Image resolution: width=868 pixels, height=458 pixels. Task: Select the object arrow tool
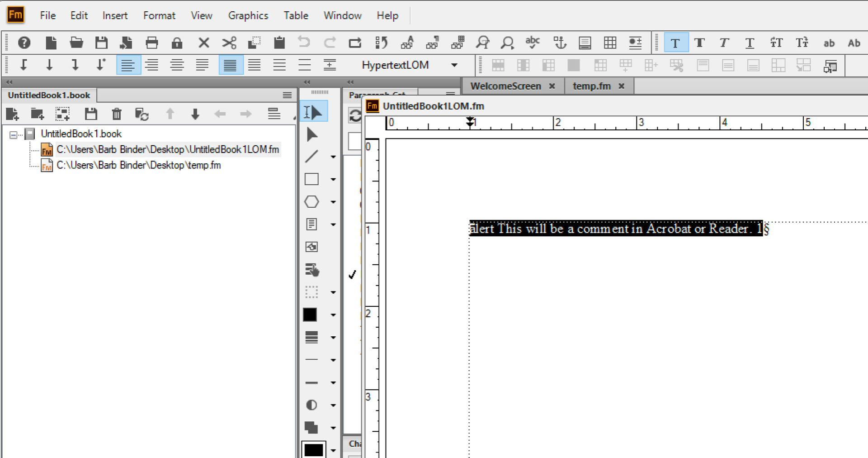click(x=312, y=134)
